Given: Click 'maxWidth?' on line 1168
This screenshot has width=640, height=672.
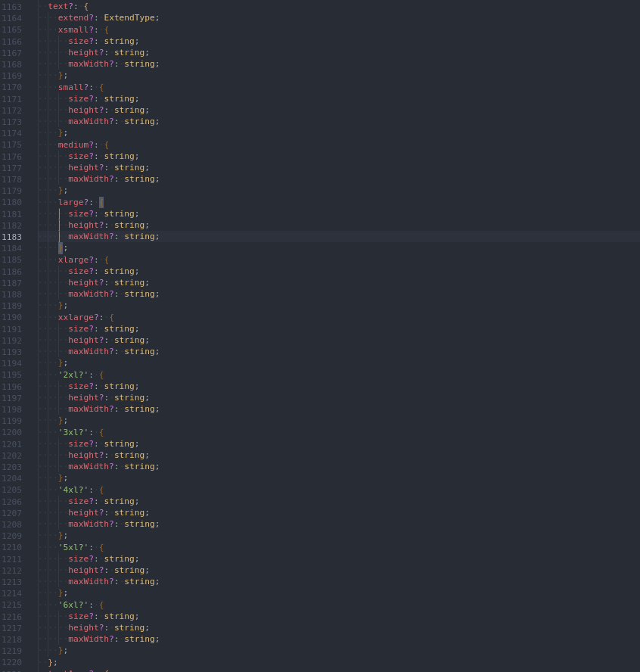Looking at the screenshot, I should click(92, 64).
